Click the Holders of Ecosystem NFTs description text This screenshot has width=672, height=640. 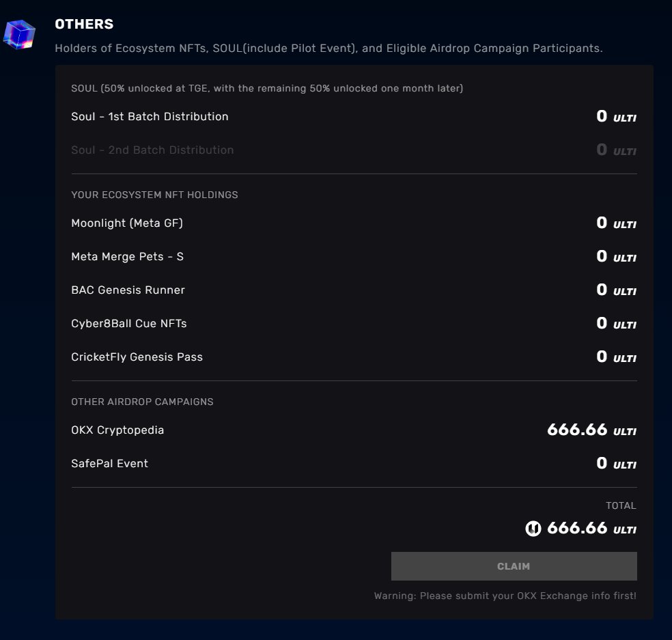click(328, 48)
